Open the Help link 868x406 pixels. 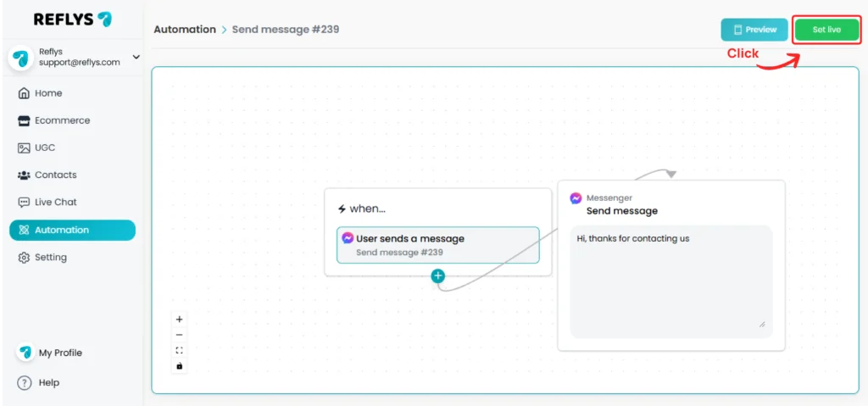pyautogui.click(x=48, y=383)
